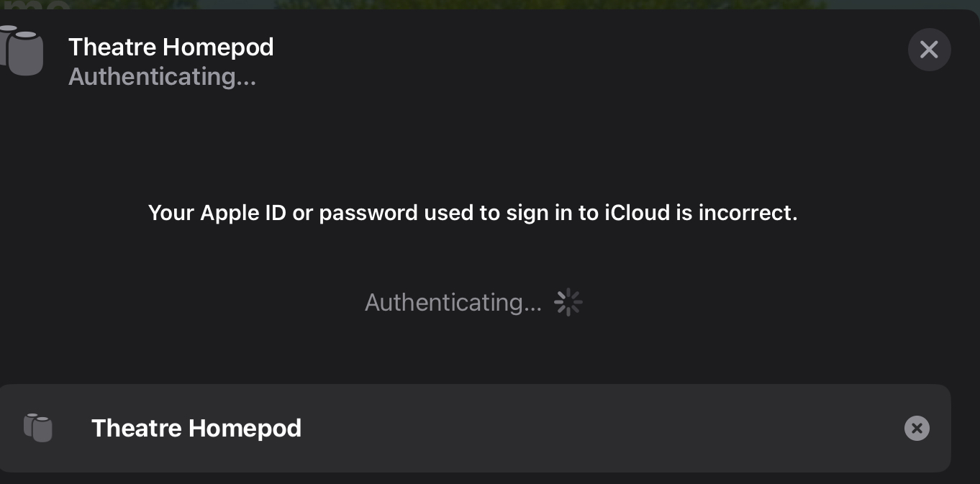Tap the spinning activity indicator
Viewport: 980px width, 484px height.
pyautogui.click(x=568, y=303)
